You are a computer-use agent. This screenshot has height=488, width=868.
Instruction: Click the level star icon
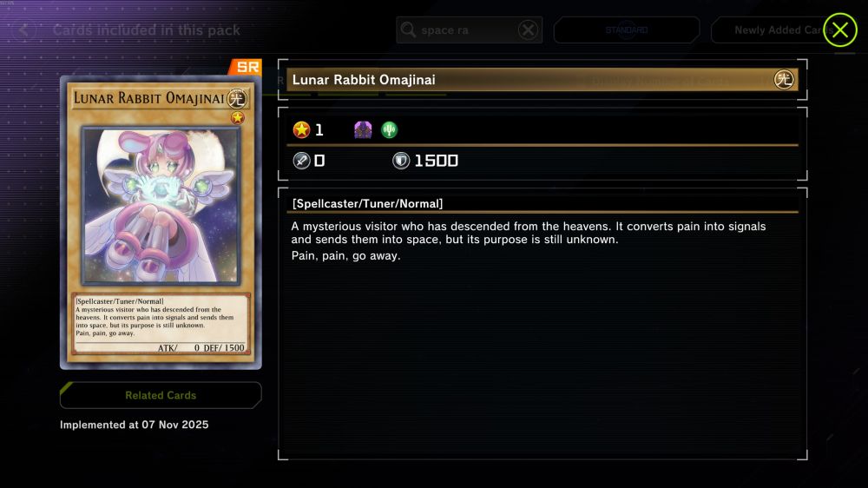tap(301, 129)
